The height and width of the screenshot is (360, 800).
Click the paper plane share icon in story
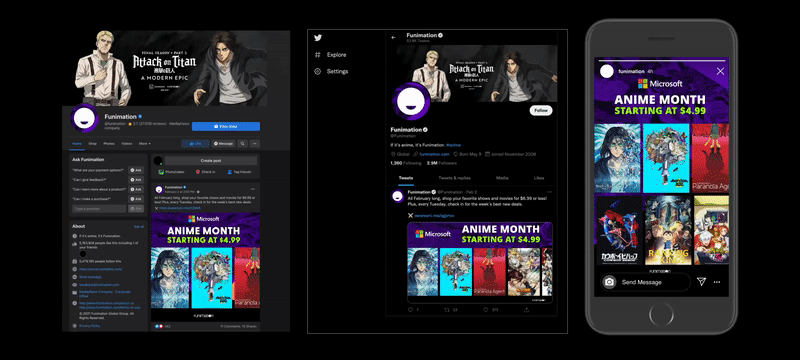(x=702, y=282)
